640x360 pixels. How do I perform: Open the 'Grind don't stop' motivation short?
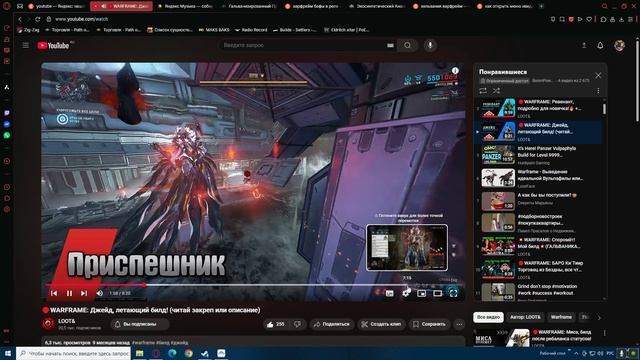pyautogui.click(x=539, y=292)
